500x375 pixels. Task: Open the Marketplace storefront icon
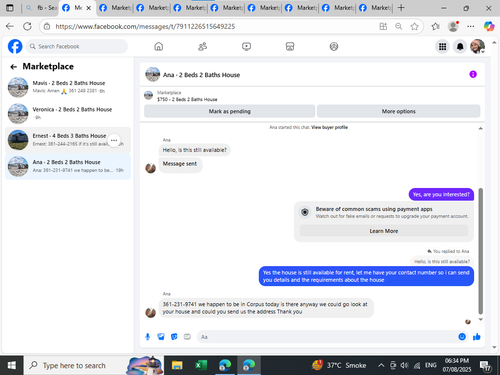[290, 46]
